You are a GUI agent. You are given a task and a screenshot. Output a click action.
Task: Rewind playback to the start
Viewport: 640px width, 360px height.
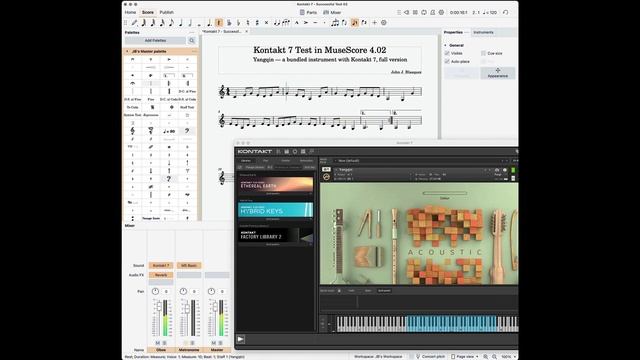pyautogui.click(x=407, y=13)
